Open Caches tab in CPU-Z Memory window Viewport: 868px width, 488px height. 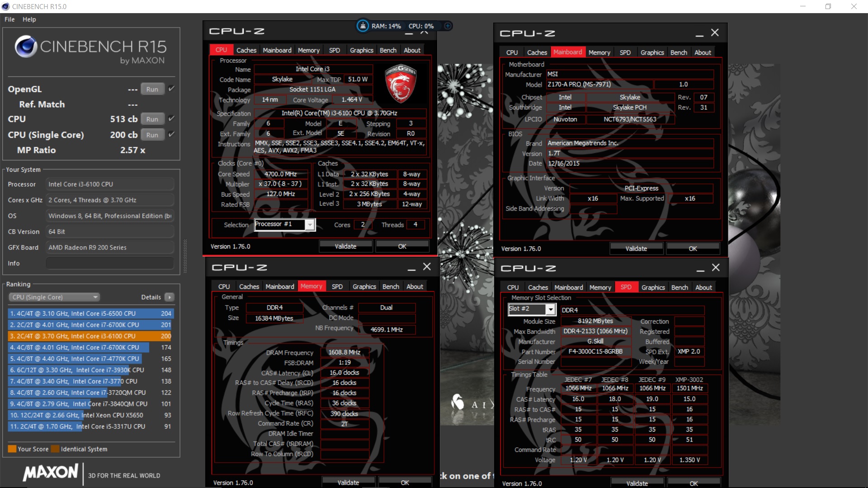(x=249, y=286)
